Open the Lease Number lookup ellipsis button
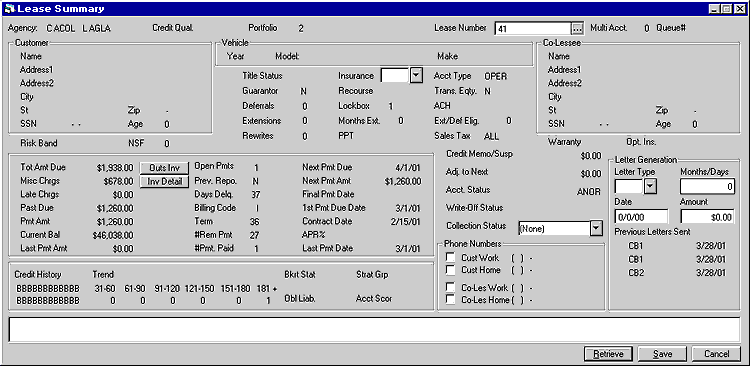Viewport: 750px width, 366px height. 578,29
